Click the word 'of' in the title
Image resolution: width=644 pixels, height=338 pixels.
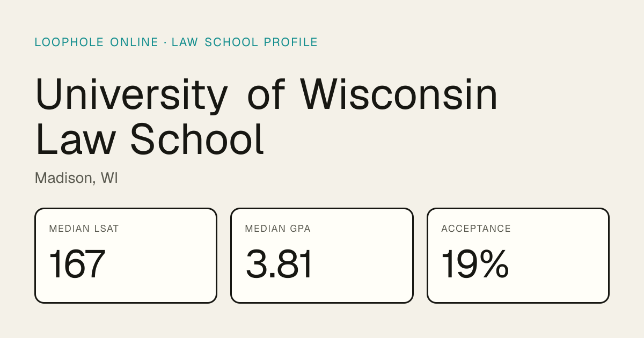click(265, 94)
